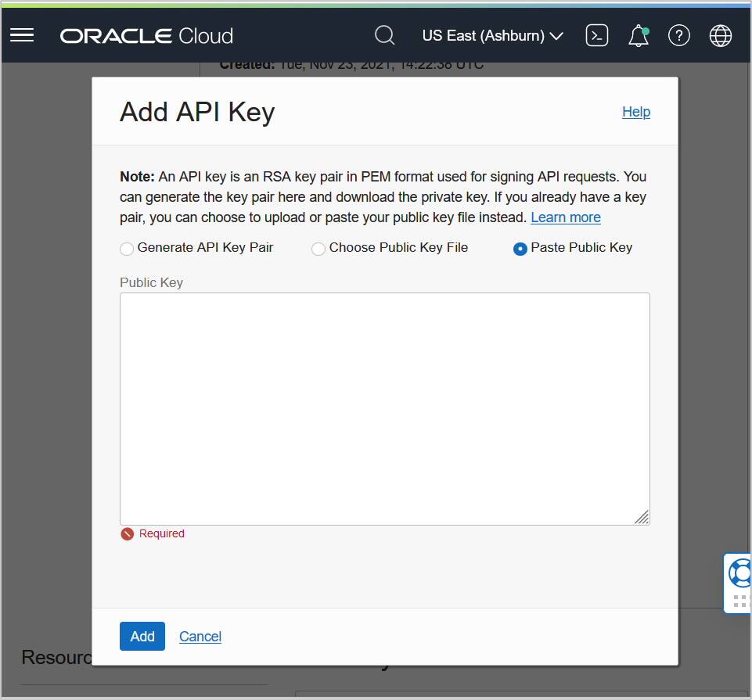Click the question mark help icon
Screen dimensions: 752x700
pos(679,35)
